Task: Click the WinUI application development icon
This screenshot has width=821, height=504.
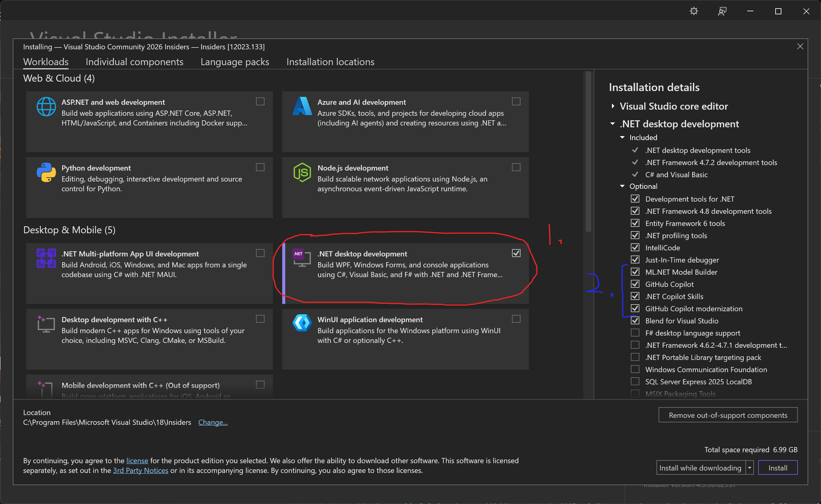Action: pyautogui.click(x=302, y=323)
